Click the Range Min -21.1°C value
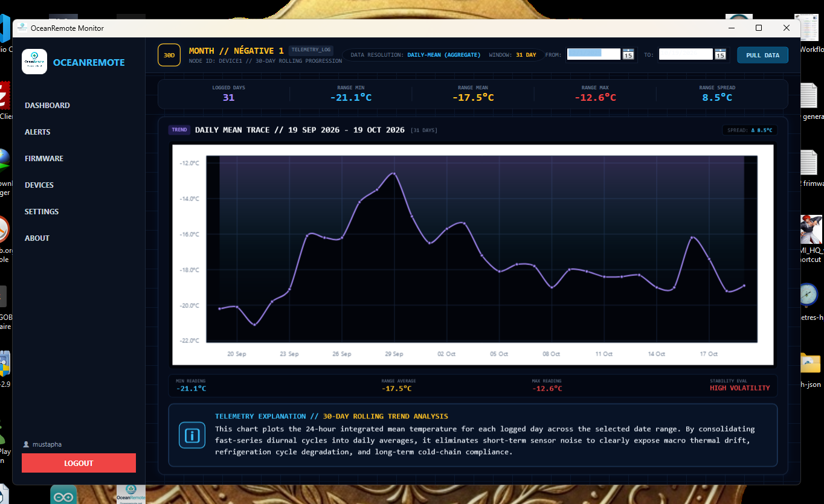 (x=350, y=97)
